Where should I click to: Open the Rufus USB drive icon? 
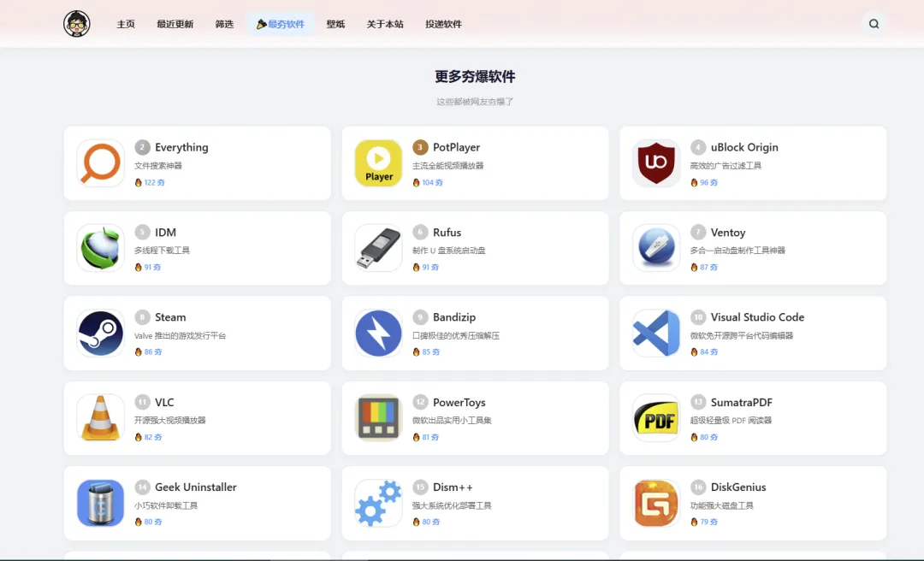(x=378, y=247)
